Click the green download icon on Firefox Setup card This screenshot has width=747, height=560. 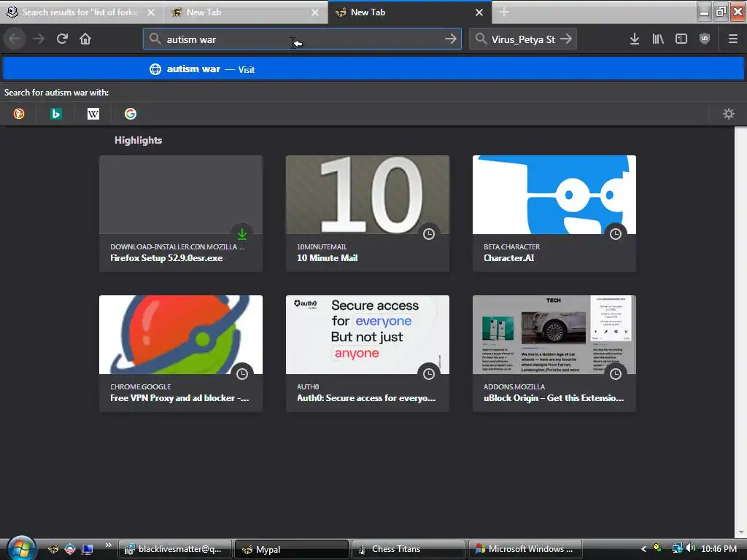(242, 234)
